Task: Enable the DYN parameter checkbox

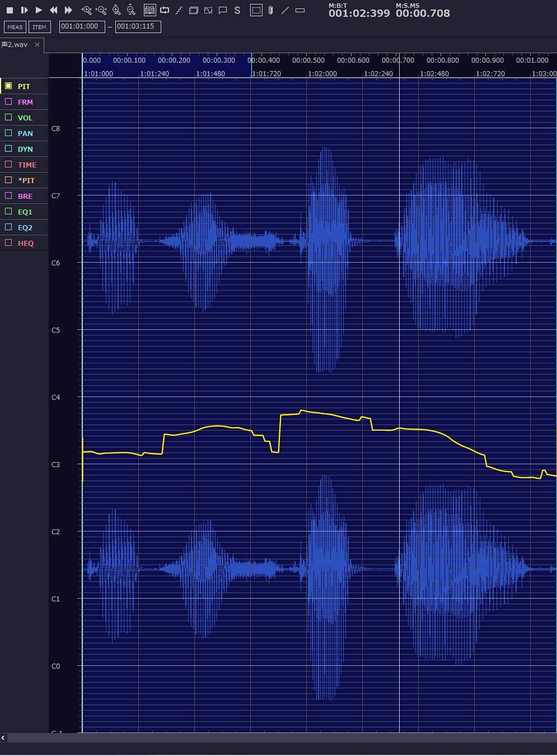Action: (8, 149)
